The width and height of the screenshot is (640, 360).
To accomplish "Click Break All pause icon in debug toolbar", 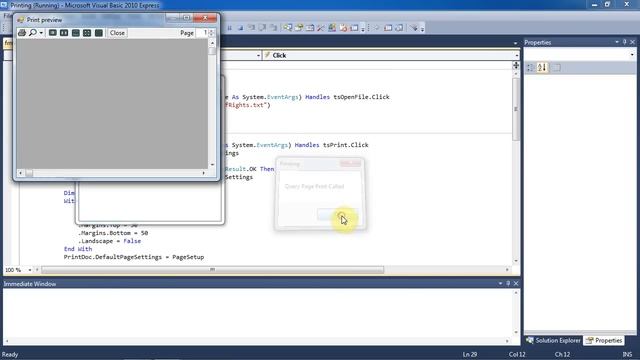I will coord(229,28).
